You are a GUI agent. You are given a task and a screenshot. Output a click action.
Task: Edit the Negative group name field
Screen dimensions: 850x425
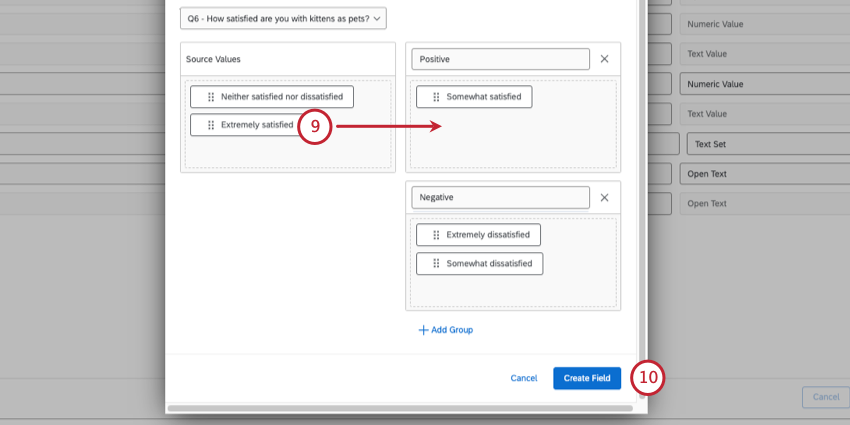coord(500,198)
